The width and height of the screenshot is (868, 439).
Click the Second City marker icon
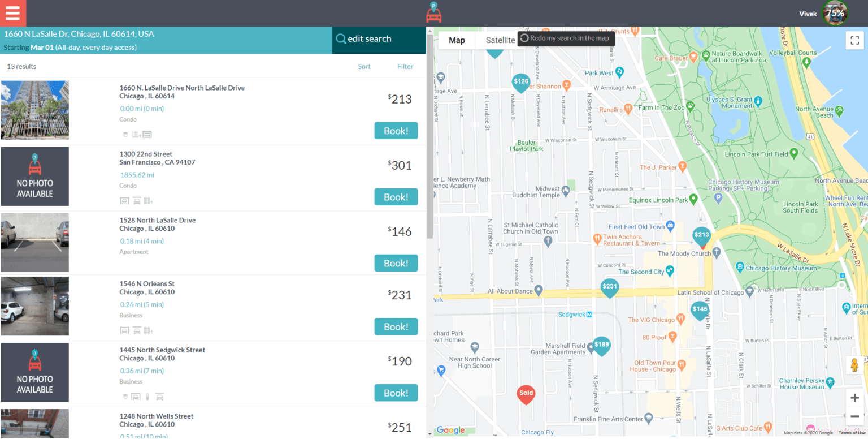[670, 270]
